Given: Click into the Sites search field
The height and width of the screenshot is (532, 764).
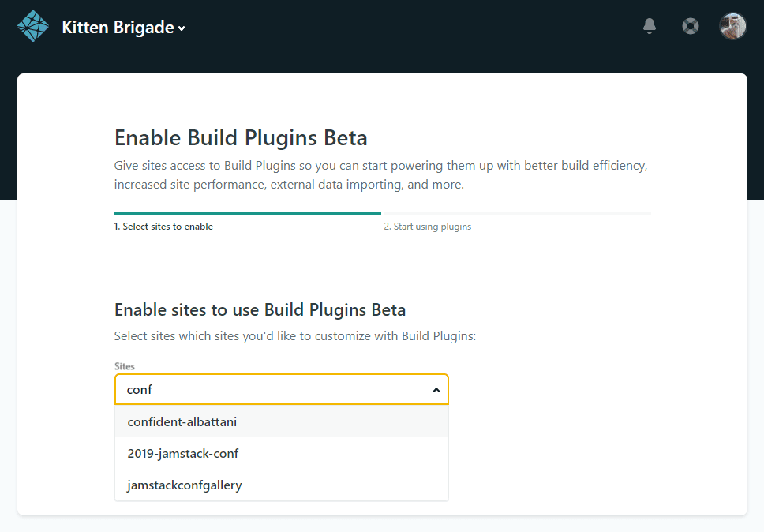Looking at the screenshot, I should [268, 390].
